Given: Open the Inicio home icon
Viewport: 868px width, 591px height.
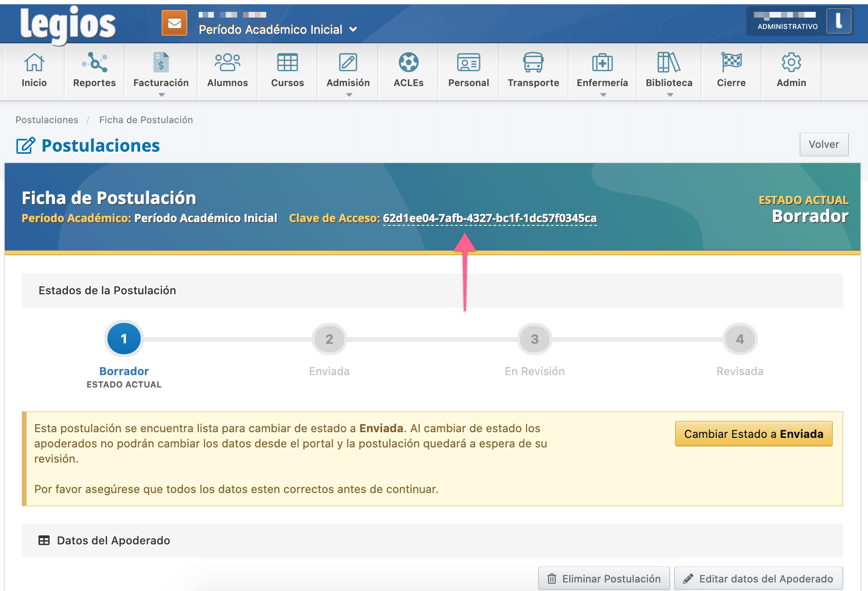Looking at the screenshot, I should pyautogui.click(x=34, y=69).
